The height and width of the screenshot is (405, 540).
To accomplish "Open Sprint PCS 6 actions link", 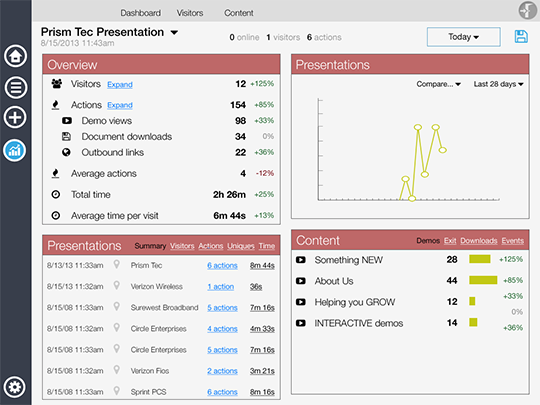I will [222, 392].
